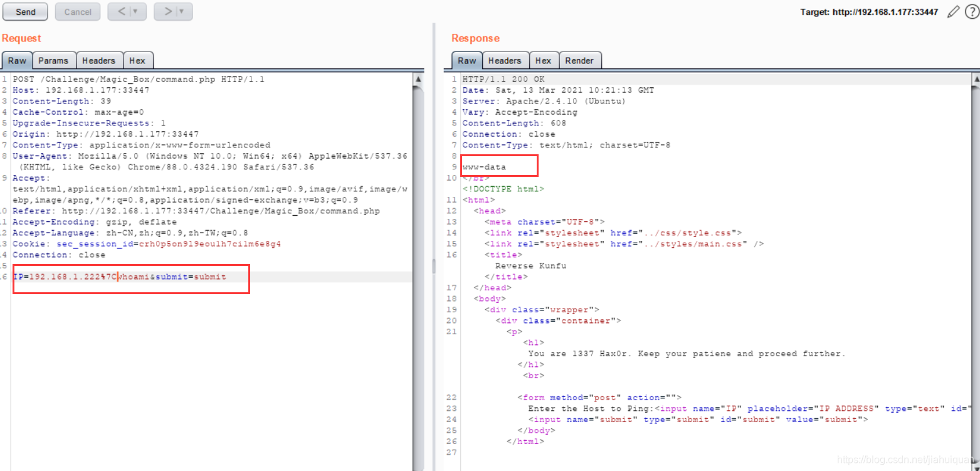Click the Content-Length: 39 request header line
The height and width of the screenshot is (471, 980).
[61, 101]
